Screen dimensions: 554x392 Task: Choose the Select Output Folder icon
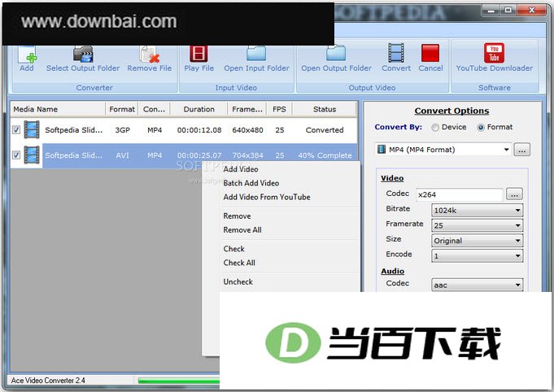pyautogui.click(x=83, y=54)
